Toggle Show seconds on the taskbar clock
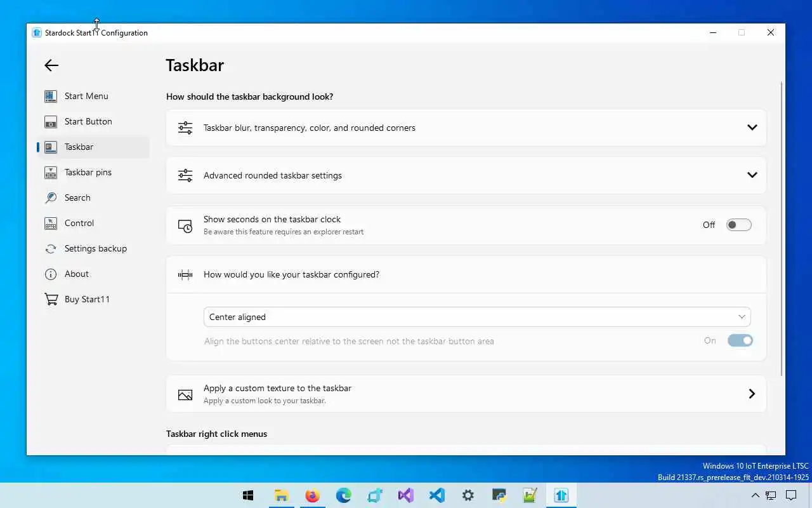The height and width of the screenshot is (508, 812). [x=739, y=225]
